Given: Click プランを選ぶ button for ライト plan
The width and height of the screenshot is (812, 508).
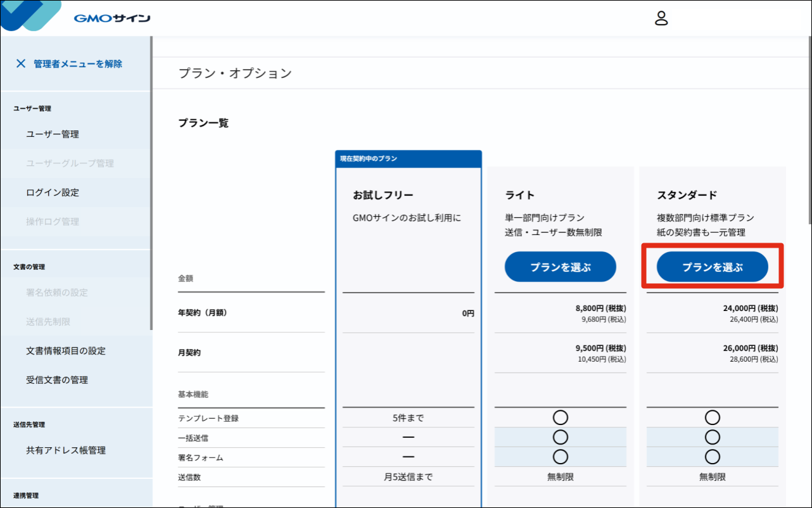Looking at the screenshot, I should pos(560,267).
